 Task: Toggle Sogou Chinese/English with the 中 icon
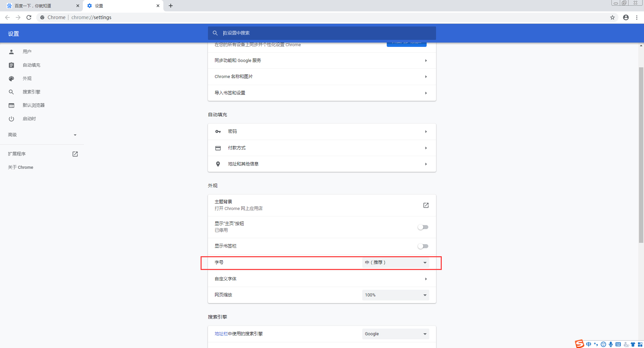[589, 344]
